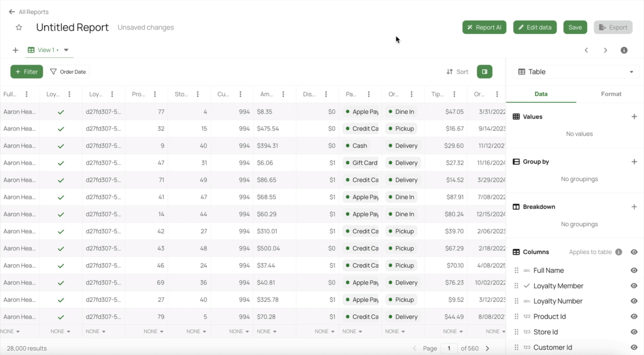644x355 pixels.
Task: Open three-dot menu on Full Name column header
Action: (x=27, y=94)
